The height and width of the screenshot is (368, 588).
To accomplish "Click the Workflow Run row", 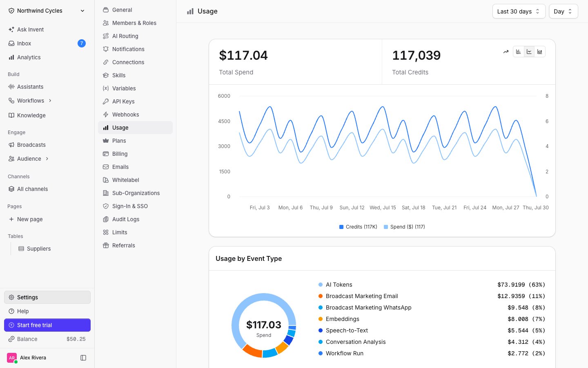I will pos(432,353).
